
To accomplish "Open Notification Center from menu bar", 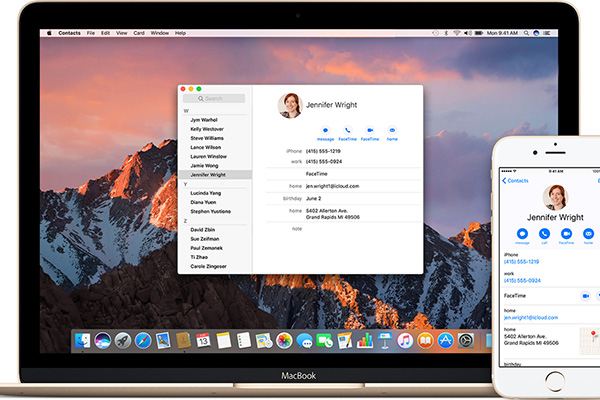I will tap(547, 33).
